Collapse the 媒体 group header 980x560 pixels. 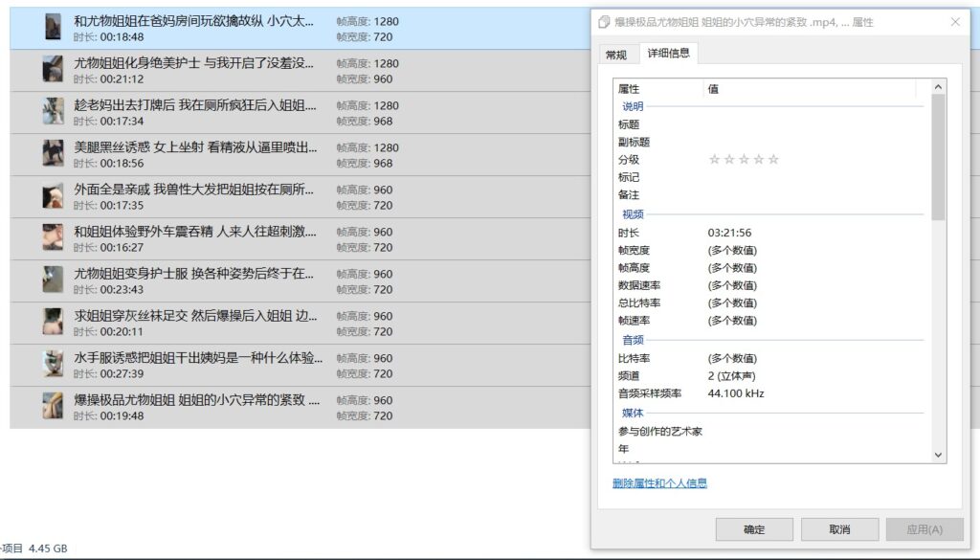(633, 414)
